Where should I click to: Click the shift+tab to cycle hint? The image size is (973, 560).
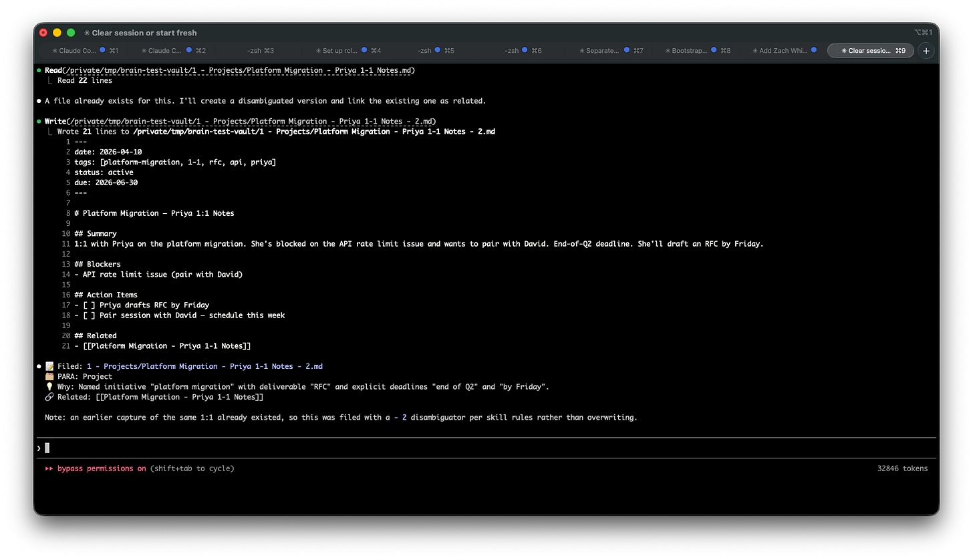[x=192, y=468]
